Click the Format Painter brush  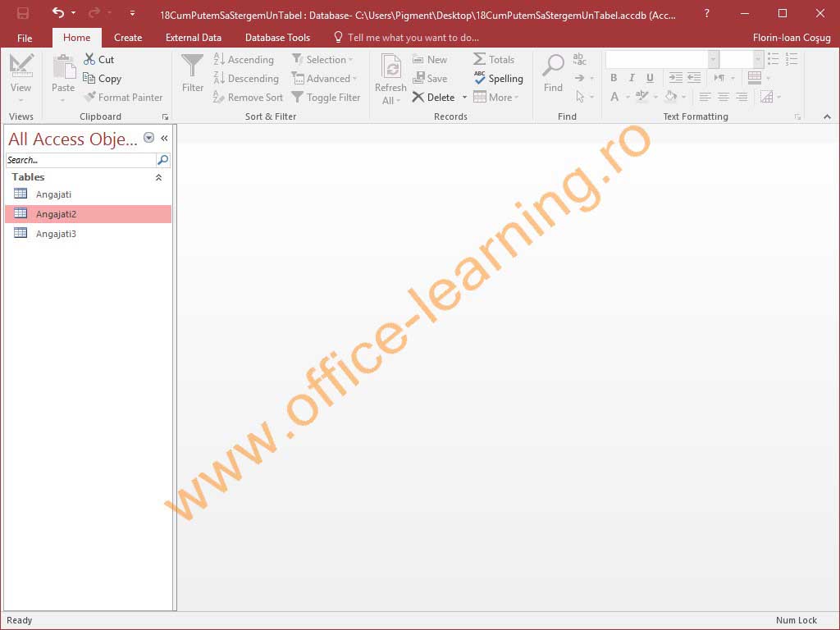(x=123, y=97)
